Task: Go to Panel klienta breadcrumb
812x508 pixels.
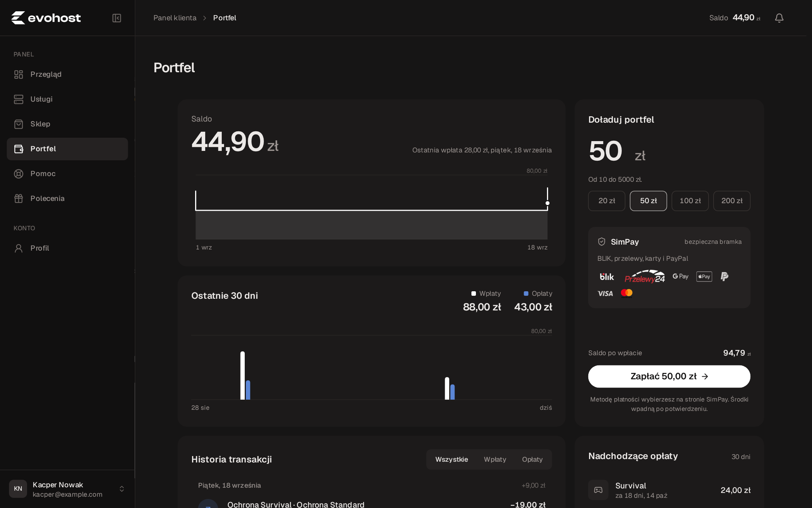Action: (175, 18)
